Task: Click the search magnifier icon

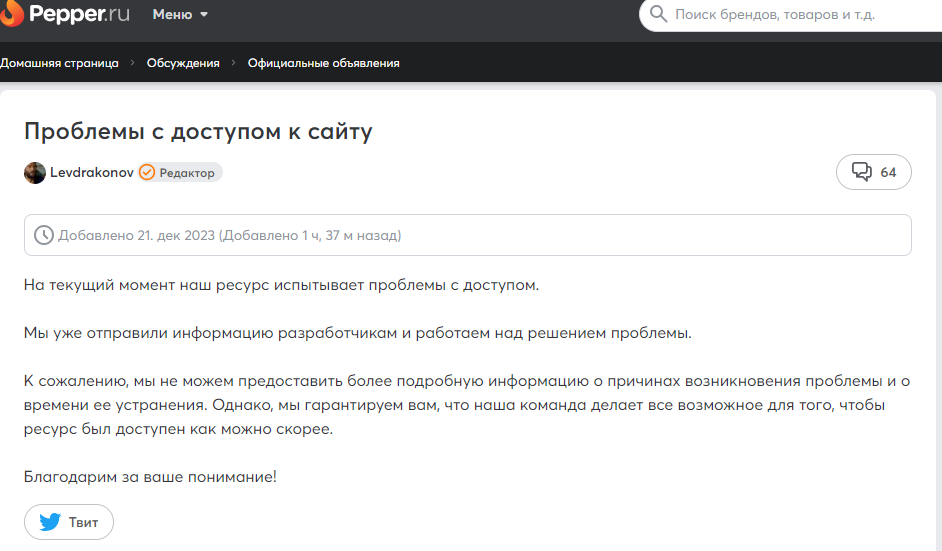Action: (x=658, y=14)
